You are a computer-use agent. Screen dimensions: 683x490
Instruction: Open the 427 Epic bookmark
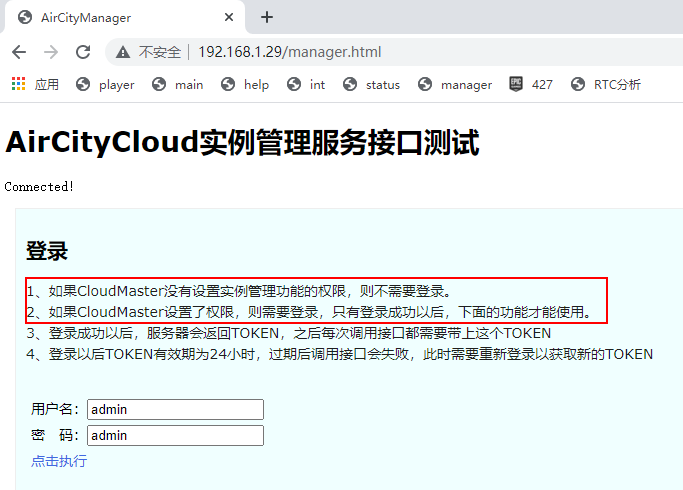(531, 85)
